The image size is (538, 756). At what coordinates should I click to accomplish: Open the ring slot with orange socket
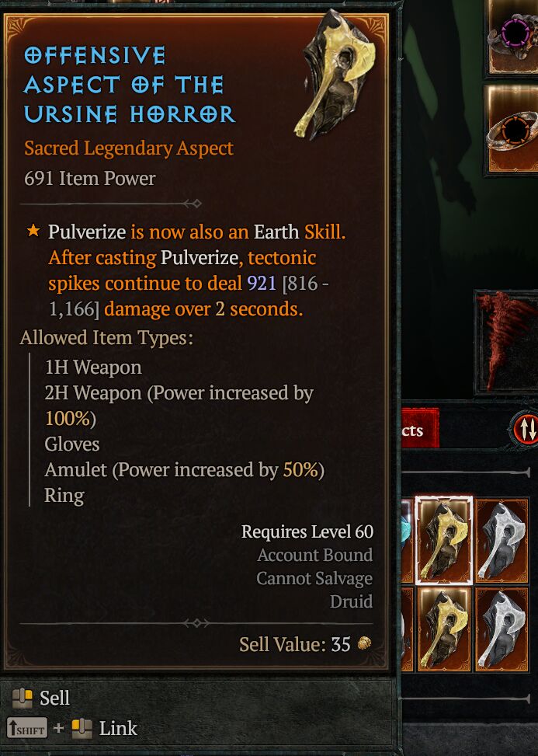[514, 129]
